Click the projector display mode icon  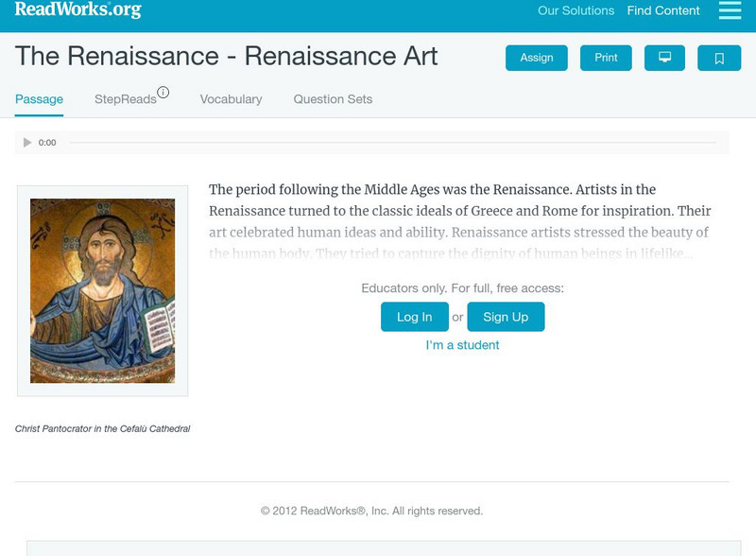point(664,58)
